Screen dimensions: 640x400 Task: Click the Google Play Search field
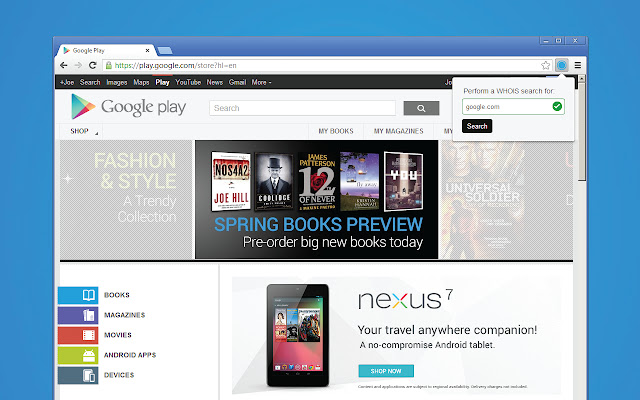(302, 108)
